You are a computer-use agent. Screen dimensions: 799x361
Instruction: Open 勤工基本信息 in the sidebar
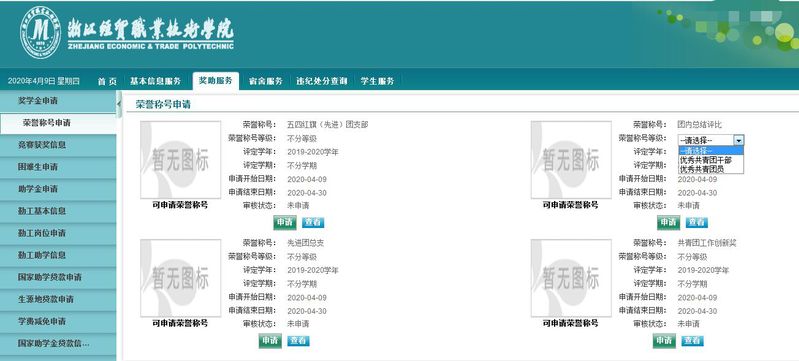click(x=58, y=211)
